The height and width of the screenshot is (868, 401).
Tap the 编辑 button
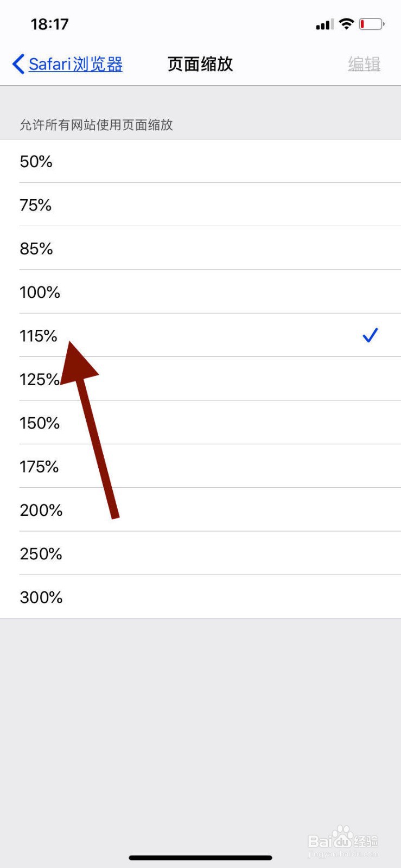click(364, 64)
